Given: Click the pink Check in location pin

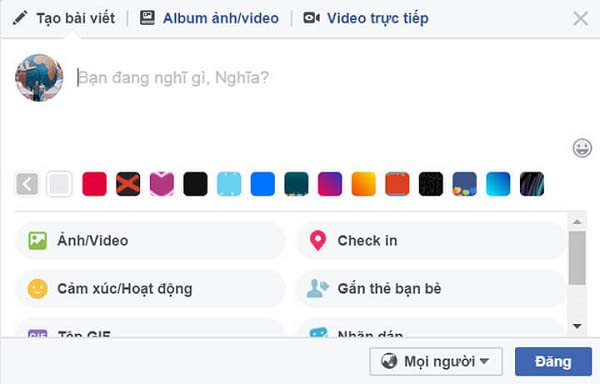Looking at the screenshot, I should coord(318,241).
